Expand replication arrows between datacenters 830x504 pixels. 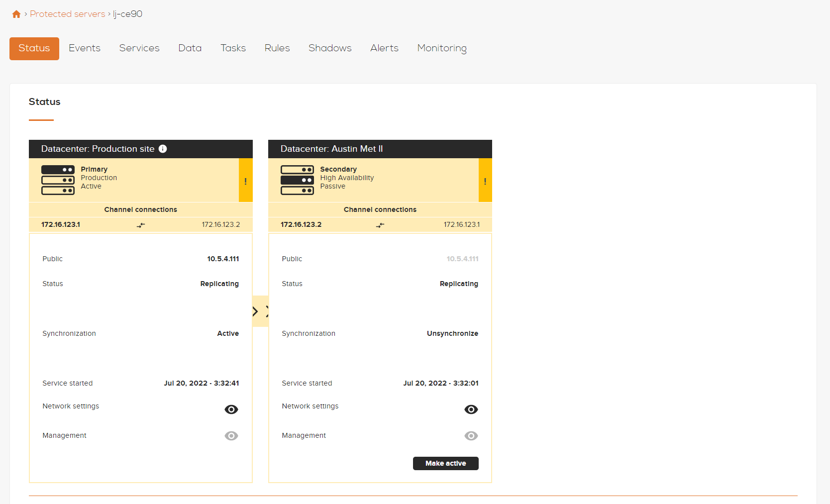(260, 311)
